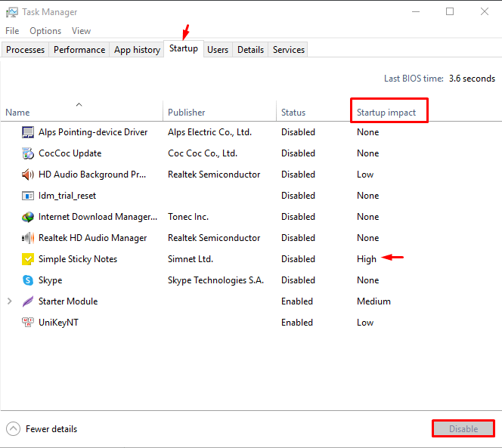Click the Fewer details label
502x448 pixels.
[51, 429]
